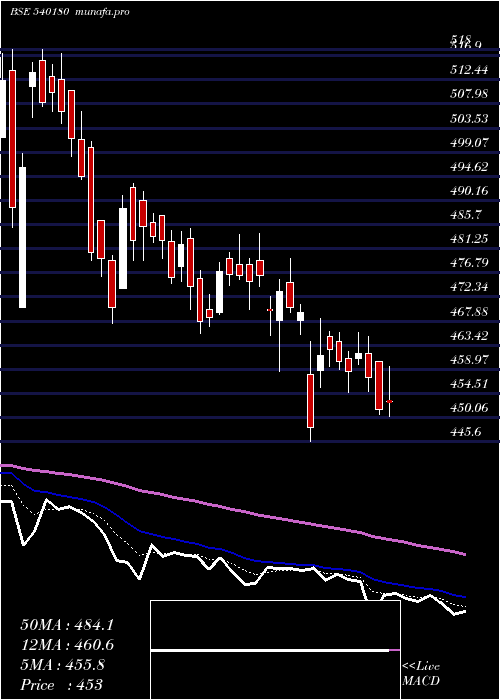Click the 485.7 price level label
This screenshot has height=700, width=500.
pyautogui.click(x=466, y=216)
